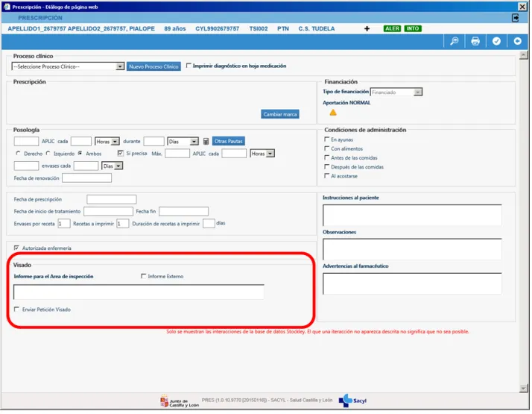Select the Derecho radio button

(x=18, y=154)
